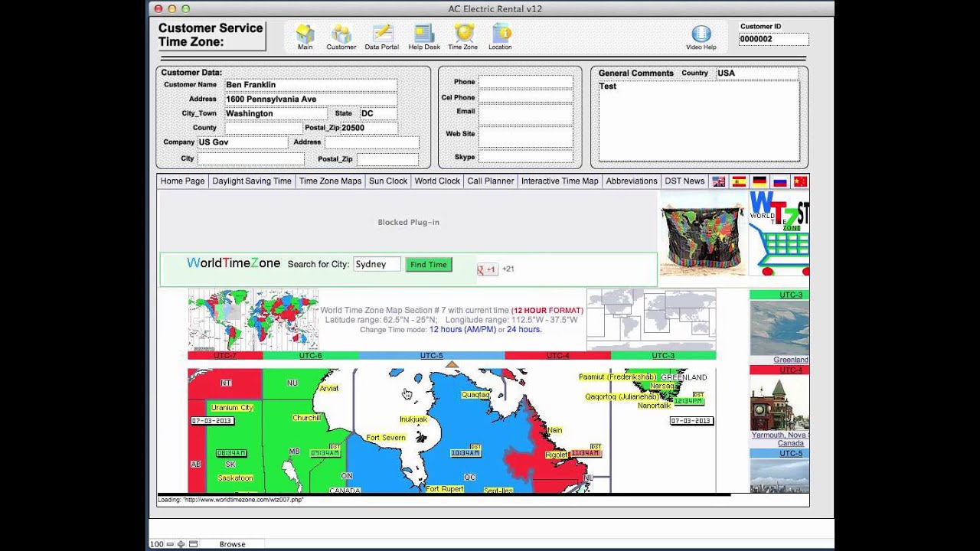The width and height of the screenshot is (980, 551).
Task: Click the Customer ID field
Action: [774, 39]
